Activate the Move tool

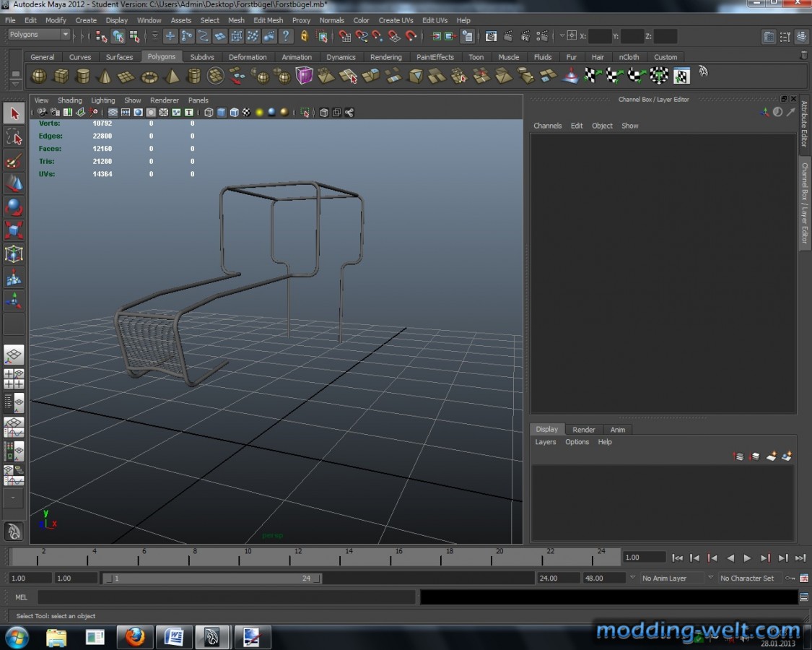click(x=14, y=183)
